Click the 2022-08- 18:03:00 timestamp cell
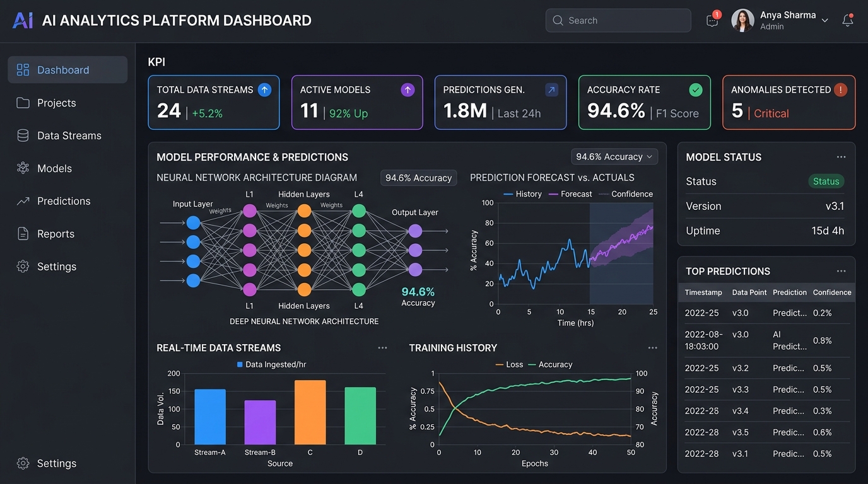This screenshot has width=868, height=484. coord(704,340)
